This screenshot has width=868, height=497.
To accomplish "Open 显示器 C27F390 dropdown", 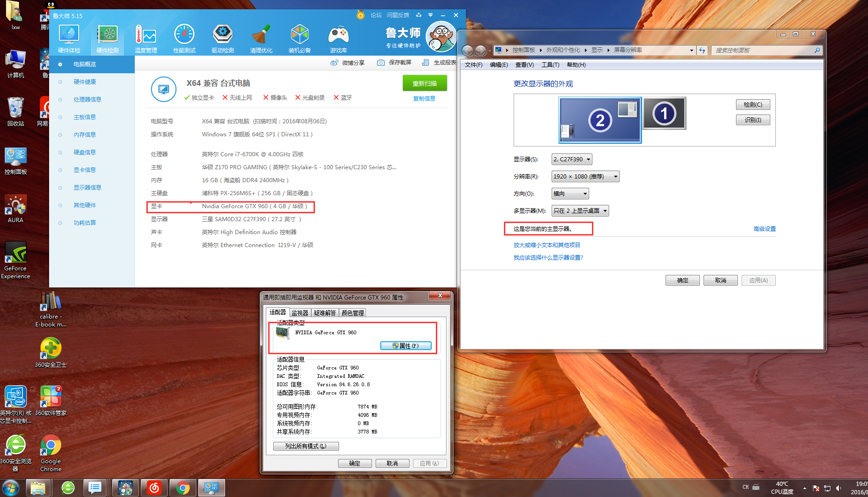I will coord(572,159).
